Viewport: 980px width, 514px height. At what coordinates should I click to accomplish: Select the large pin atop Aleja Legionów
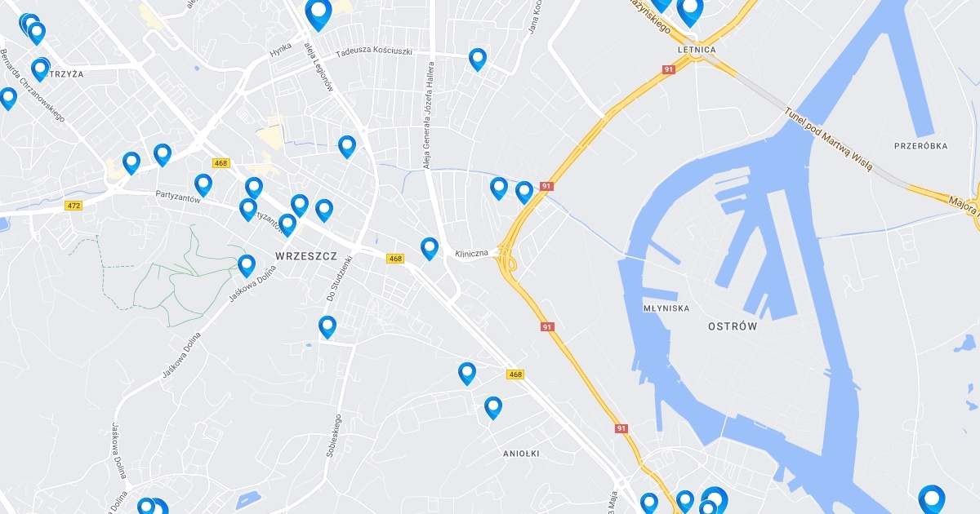pyautogui.click(x=318, y=14)
